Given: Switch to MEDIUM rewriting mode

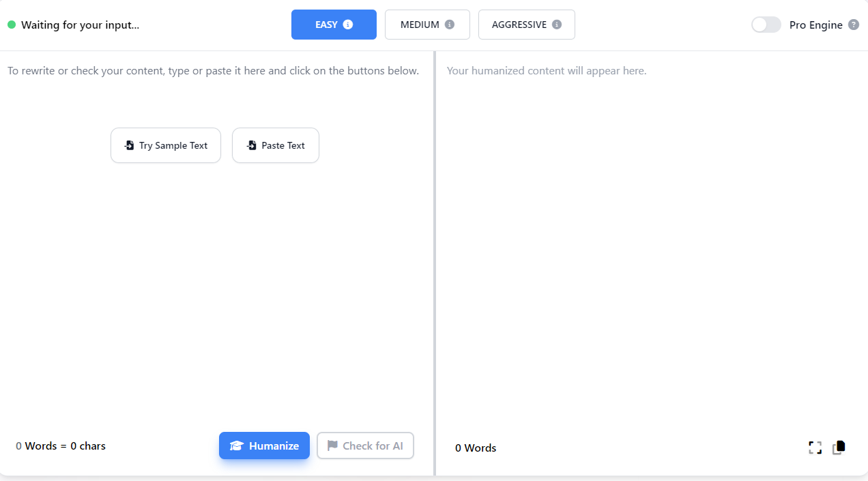Looking at the screenshot, I should click(x=427, y=24).
